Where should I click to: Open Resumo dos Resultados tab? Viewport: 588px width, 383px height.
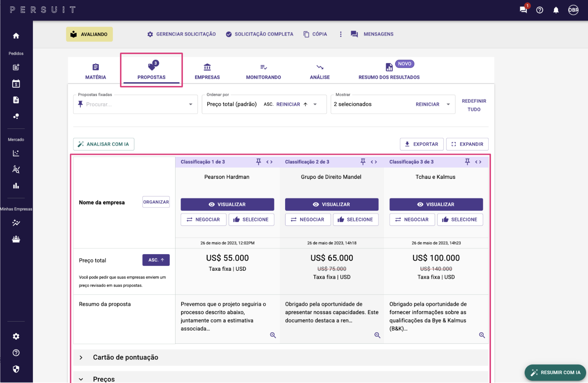pos(389,71)
